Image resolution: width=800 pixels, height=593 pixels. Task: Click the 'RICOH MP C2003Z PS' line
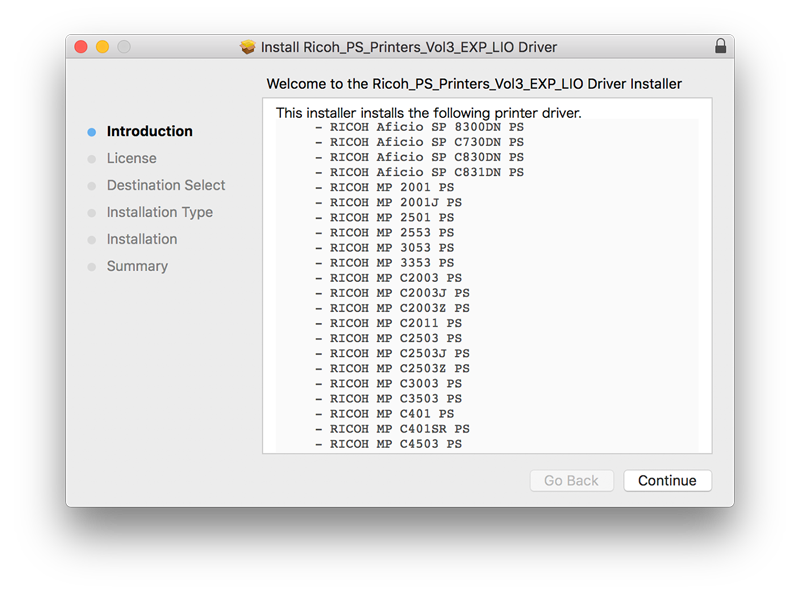(392, 308)
